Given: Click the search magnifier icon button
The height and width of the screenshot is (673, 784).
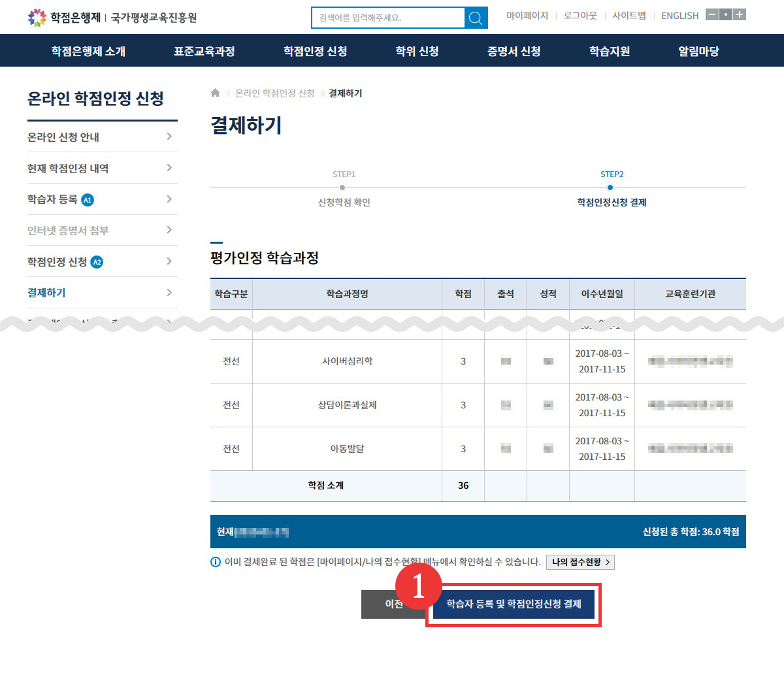Looking at the screenshot, I should click(x=476, y=18).
